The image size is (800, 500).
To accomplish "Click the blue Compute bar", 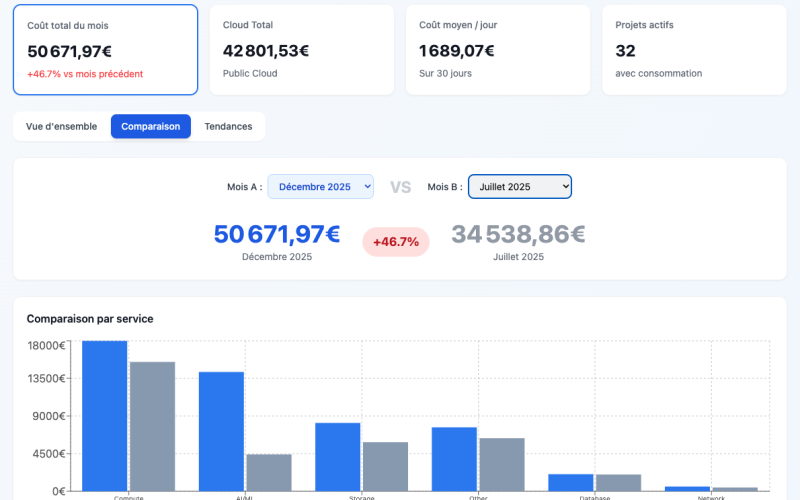I will [105, 415].
